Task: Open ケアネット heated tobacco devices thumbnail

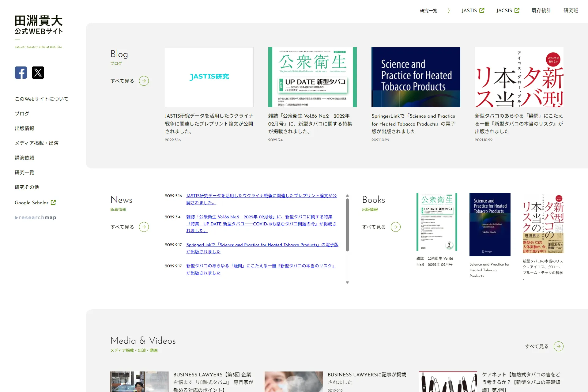Action: [x=448, y=382]
